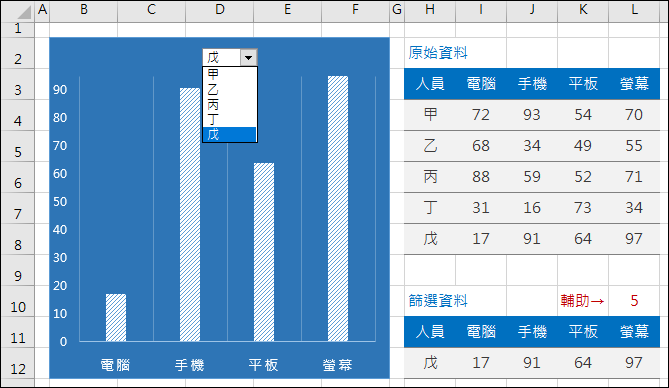The height and width of the screenshot is (388, 669).
Task: Click the 平板 bar in the chart
Action: pos(264,252)
